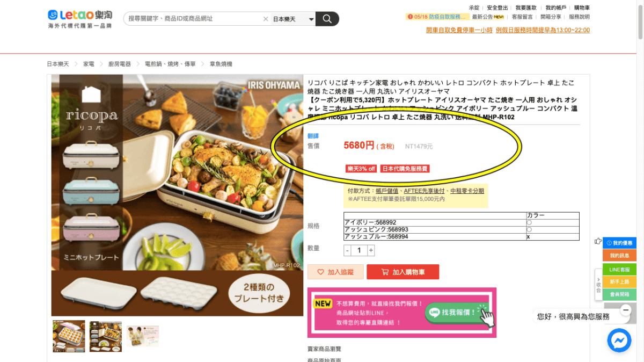
Task: Click 加入追蹤 wishlist button
Action: coord(335,272)
